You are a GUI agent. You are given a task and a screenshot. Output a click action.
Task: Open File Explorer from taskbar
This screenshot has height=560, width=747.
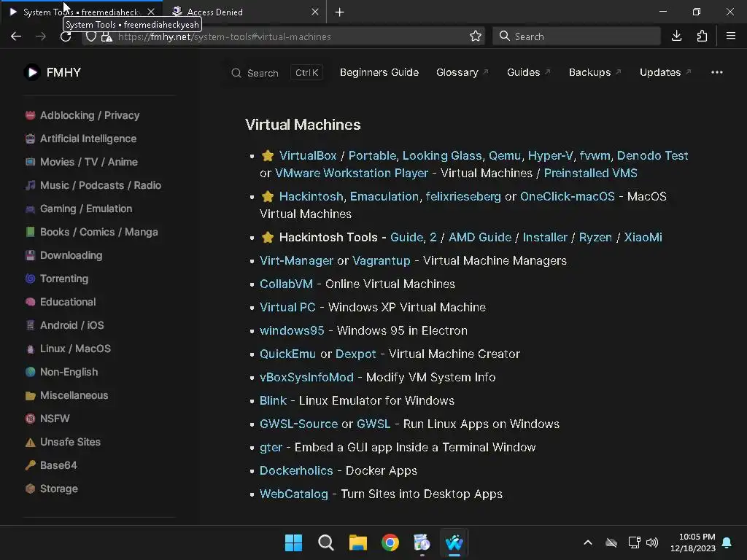(x=357, y=542)
